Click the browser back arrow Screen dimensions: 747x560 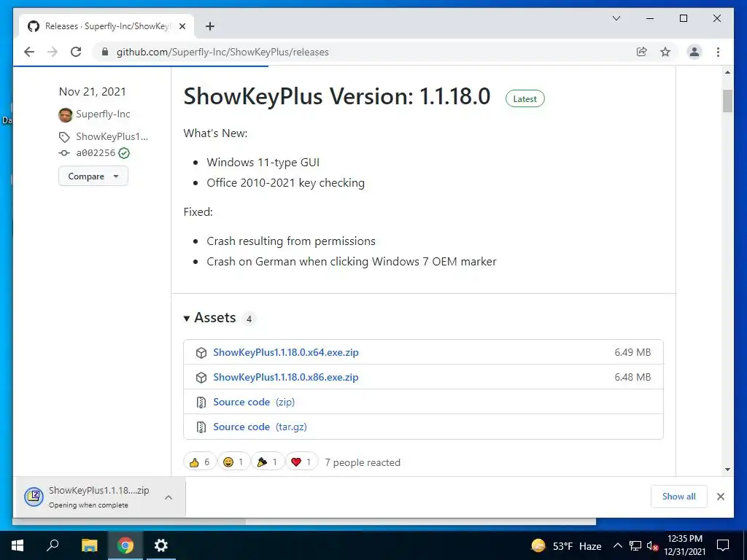[29, 52]
